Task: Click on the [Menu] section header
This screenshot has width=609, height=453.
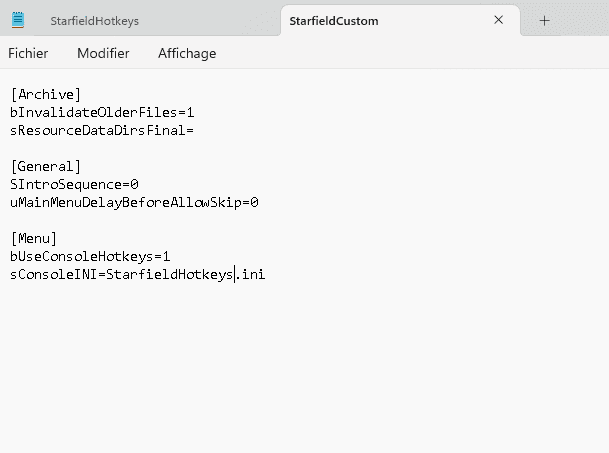Action: pyautogui.click(x=34, y=238)
